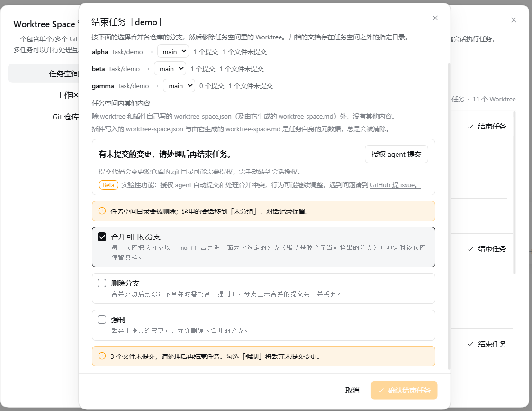Uncheck 合并回目标分支 checkbox
The width and height of the screenshot is (532, 411).
(x=102, y=237)
